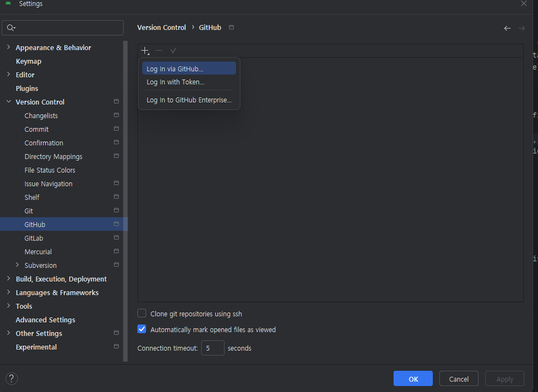Click project-level icon beside GitHub breadcrumb

pos(231,27)
